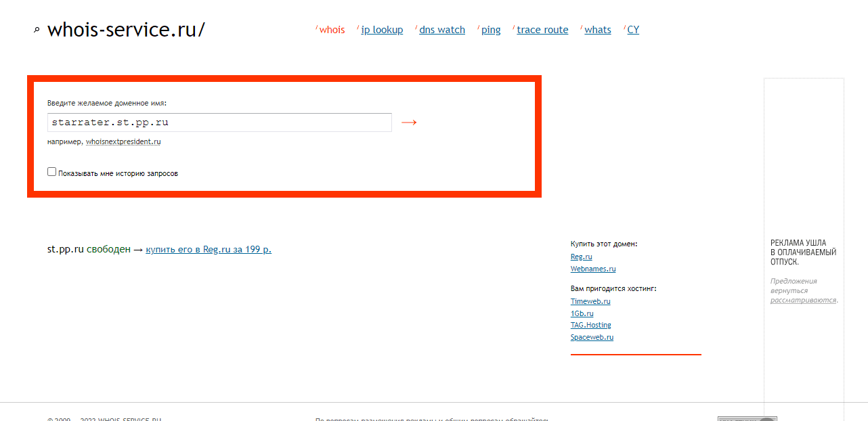The image size is (868, 421).
Task: Open the trace route page
Action: point(542,30)
